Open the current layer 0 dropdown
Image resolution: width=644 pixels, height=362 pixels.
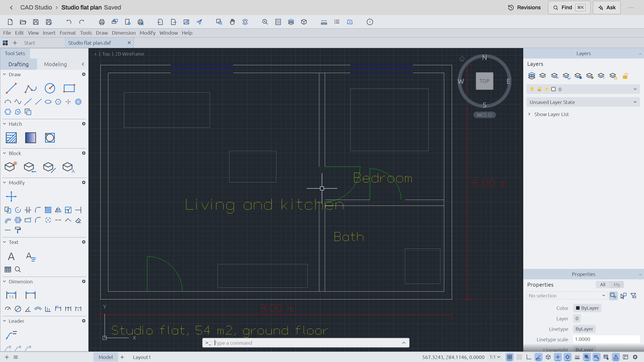tap(583, 89)
